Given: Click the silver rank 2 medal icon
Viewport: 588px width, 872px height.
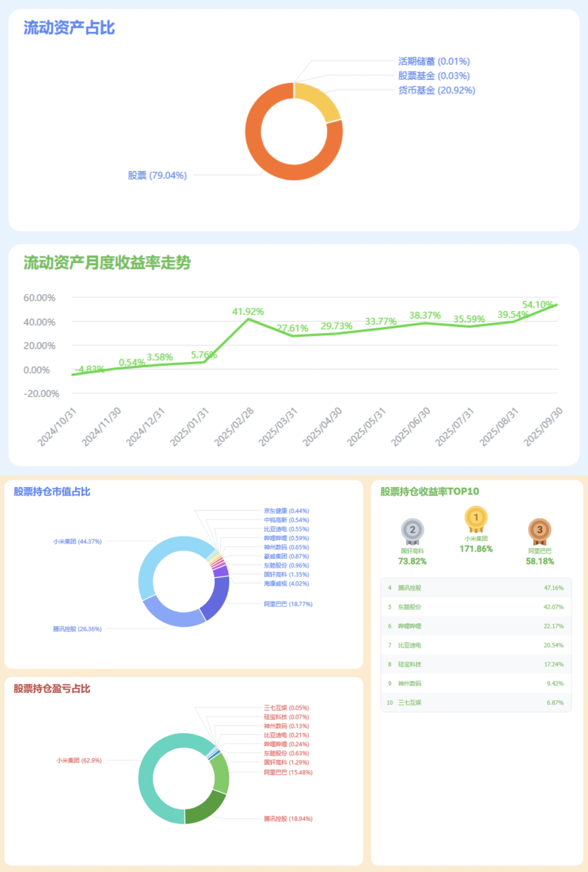Looking at the screenshot, I should pos(412,530).
